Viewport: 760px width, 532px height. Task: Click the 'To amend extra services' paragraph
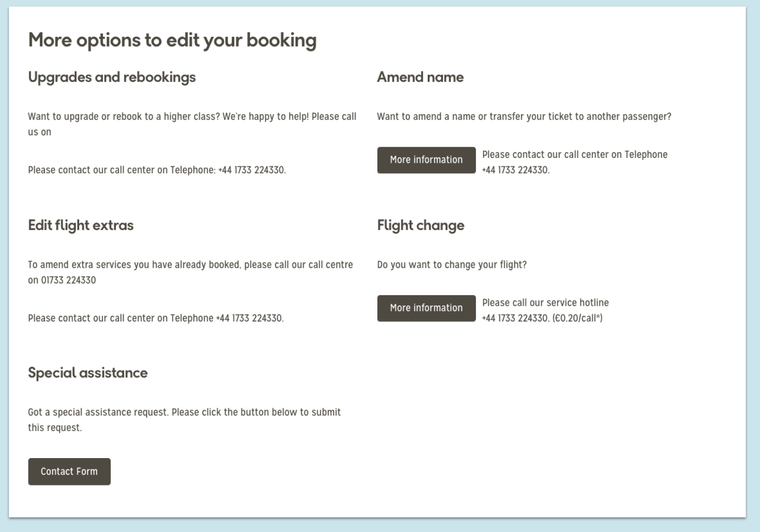[x=190, y=265]
